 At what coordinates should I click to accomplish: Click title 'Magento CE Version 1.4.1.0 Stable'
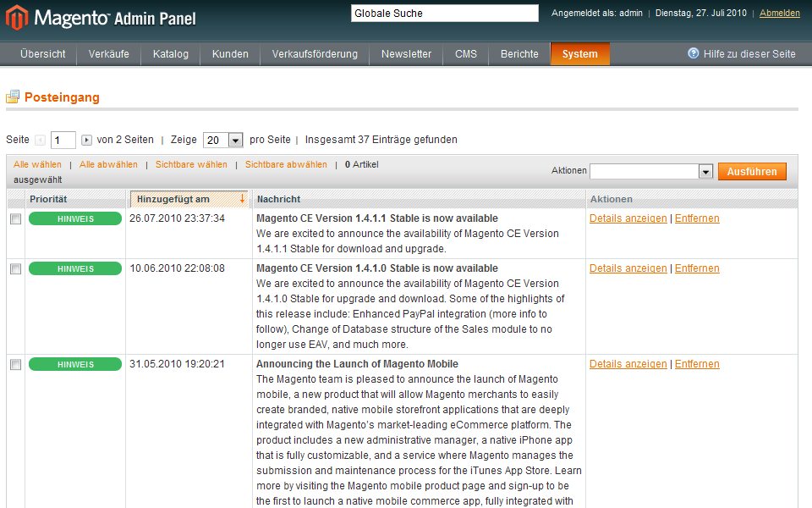(x=377, y=268)
